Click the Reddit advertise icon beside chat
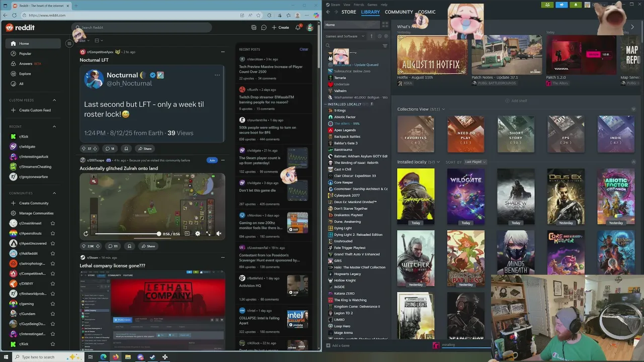The width and height of the screenshot is (644, 362). pyautogui.click(x=254, y=28)
